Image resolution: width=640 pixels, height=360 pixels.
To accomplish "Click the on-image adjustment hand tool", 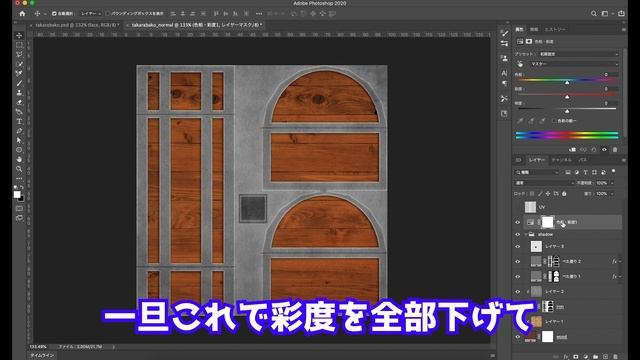I will (520, 64).
